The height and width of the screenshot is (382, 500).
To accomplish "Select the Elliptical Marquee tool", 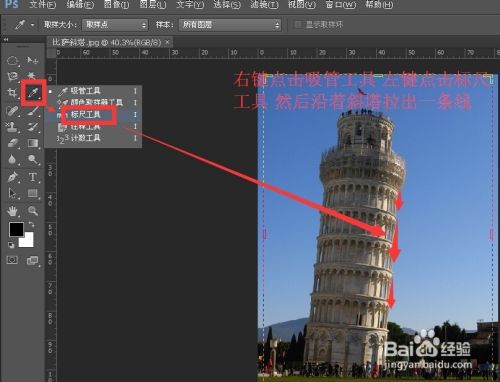I will 13,61.
